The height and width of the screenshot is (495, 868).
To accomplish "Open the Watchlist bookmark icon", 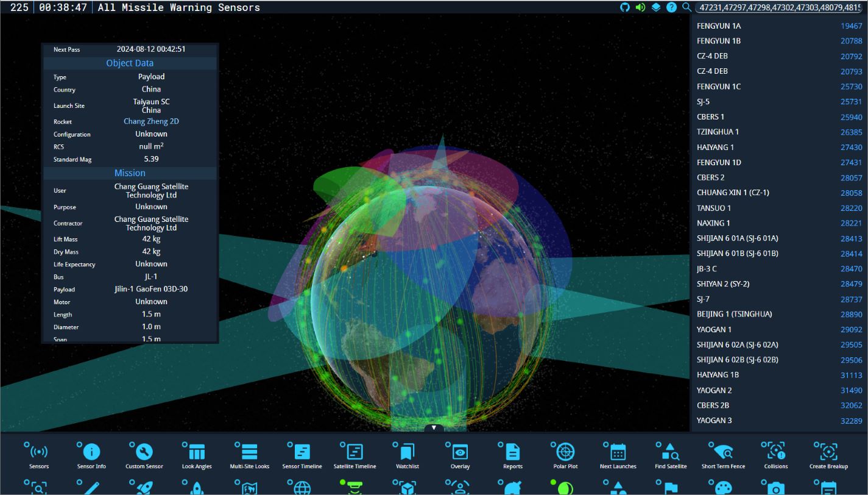I will [408, 452].
